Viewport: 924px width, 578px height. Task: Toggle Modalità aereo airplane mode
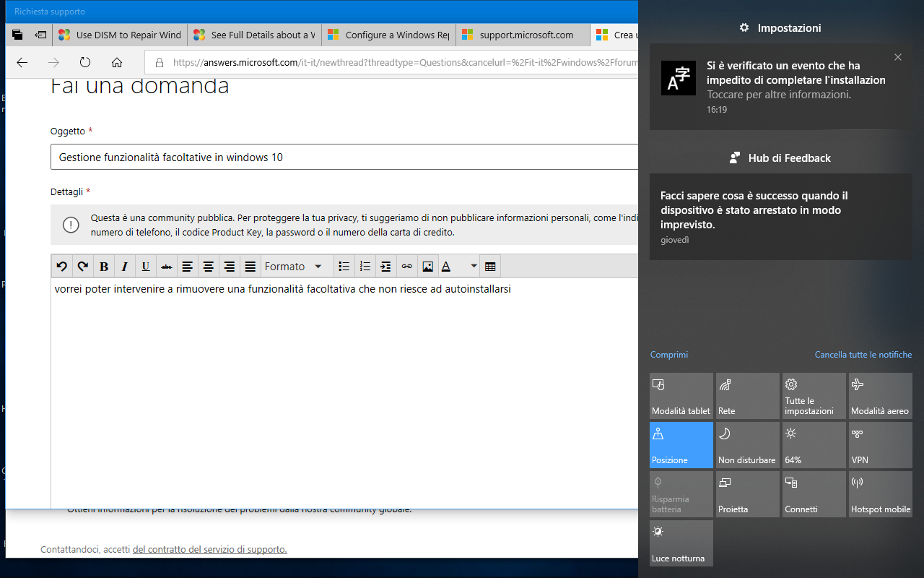coord(881,396)
